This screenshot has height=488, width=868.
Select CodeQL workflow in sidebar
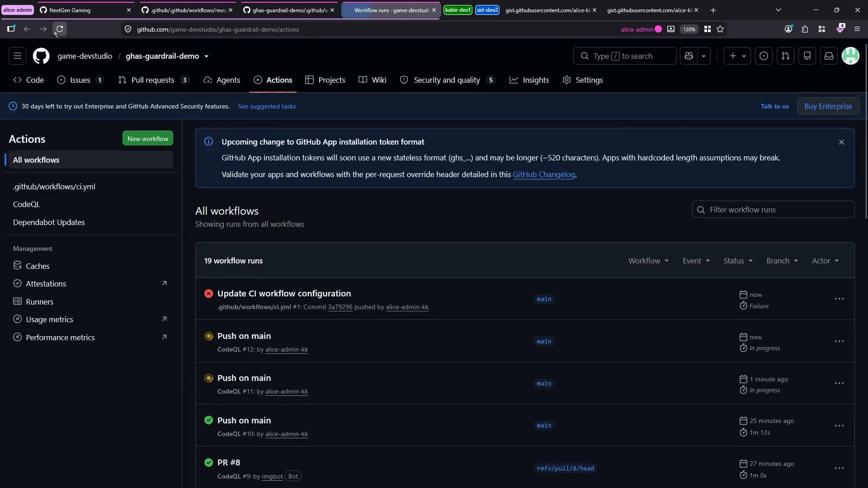tap(90, 204)
